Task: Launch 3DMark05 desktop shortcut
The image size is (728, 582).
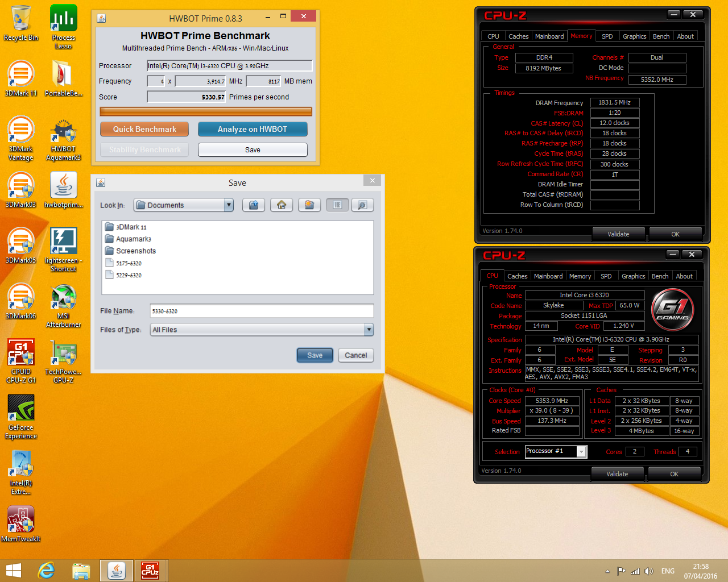Action: click(21, 246)
